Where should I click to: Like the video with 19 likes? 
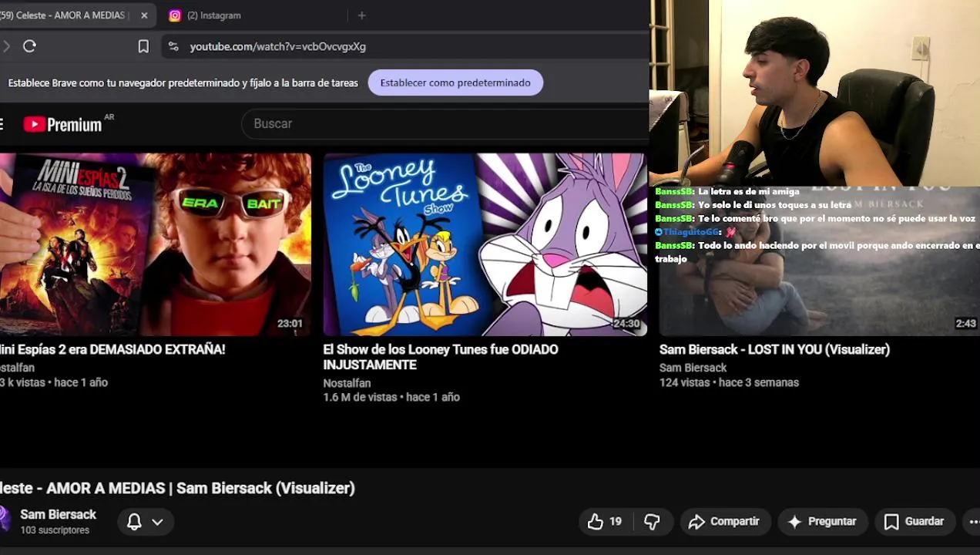(605, 522)
